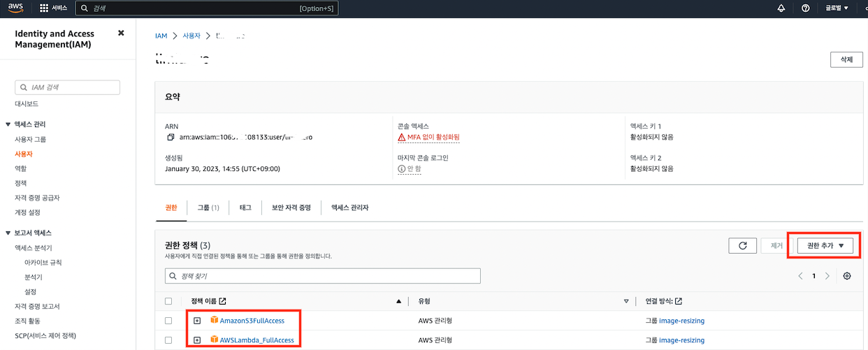This screenshot has width=868, height=350.
Task: Click the Services label in top bar
Action: click(60, 8)
